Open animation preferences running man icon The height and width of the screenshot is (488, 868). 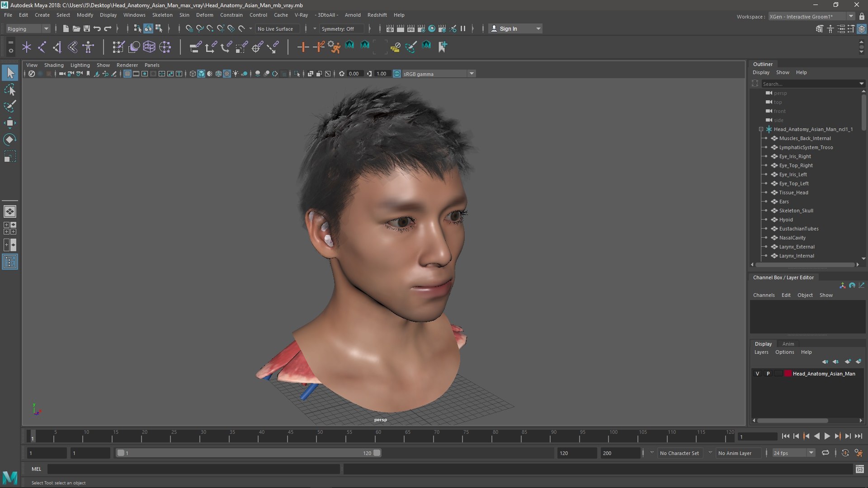click(x=859, y=453)
